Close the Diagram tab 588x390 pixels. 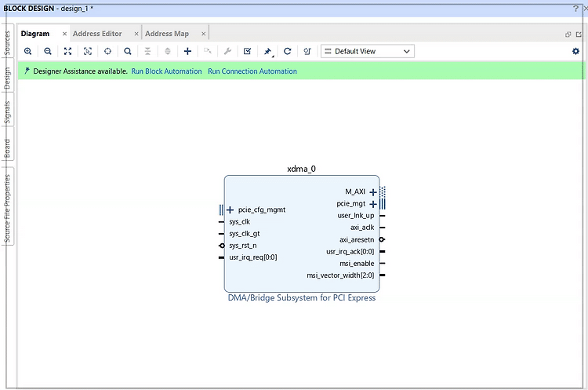click(x=64, y=34)
